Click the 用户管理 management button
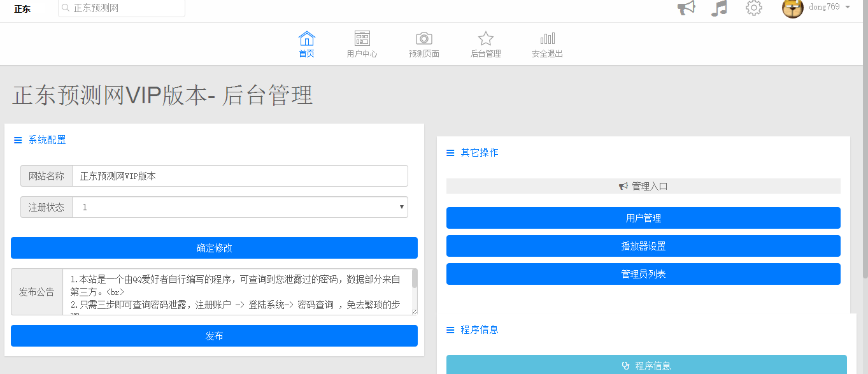Screen dimensions: 868x374 [x=643, y=217]
